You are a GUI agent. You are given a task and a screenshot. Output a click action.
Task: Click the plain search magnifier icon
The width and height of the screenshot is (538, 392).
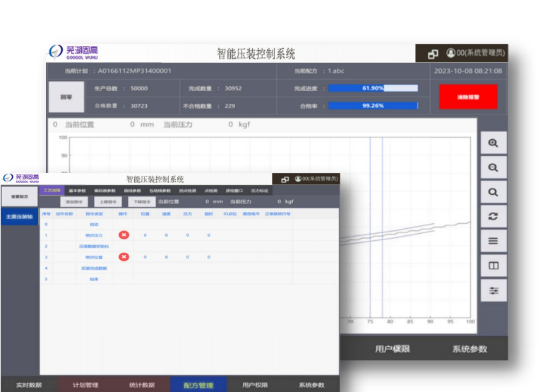coord(493,192)
